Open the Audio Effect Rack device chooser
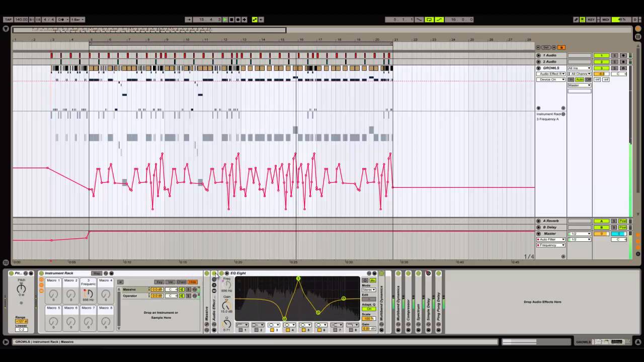This screenshot has height=362, width=644. tap(551, 74)
